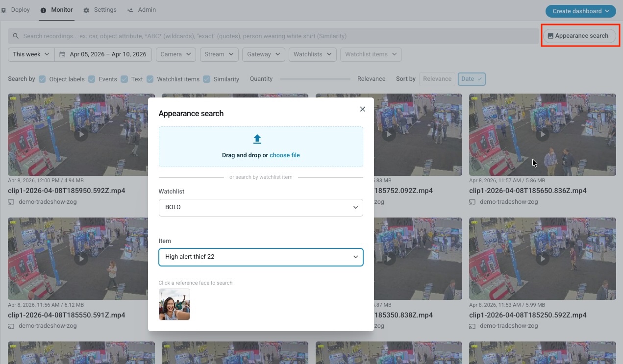The width and height of the screenshot is (623, 364).
Task: Open the High alert thief 22 item dropdown
Action: pos(261,257)
